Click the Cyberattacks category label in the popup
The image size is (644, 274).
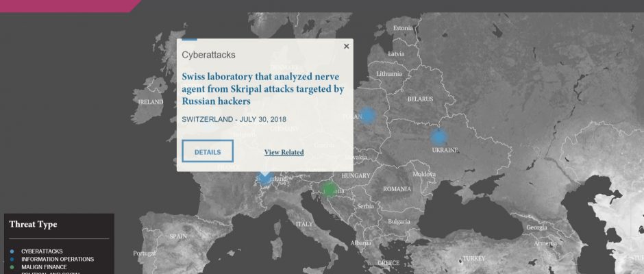(209, 55)
